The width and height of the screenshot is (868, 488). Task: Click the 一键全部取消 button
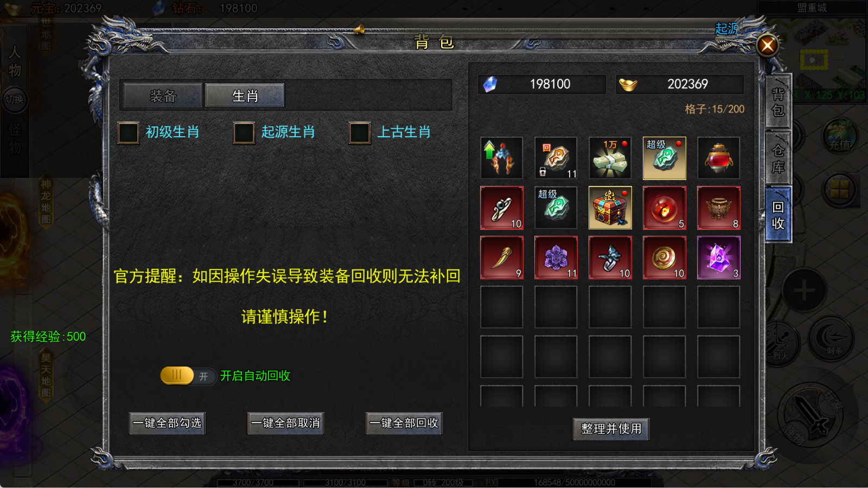286,423
